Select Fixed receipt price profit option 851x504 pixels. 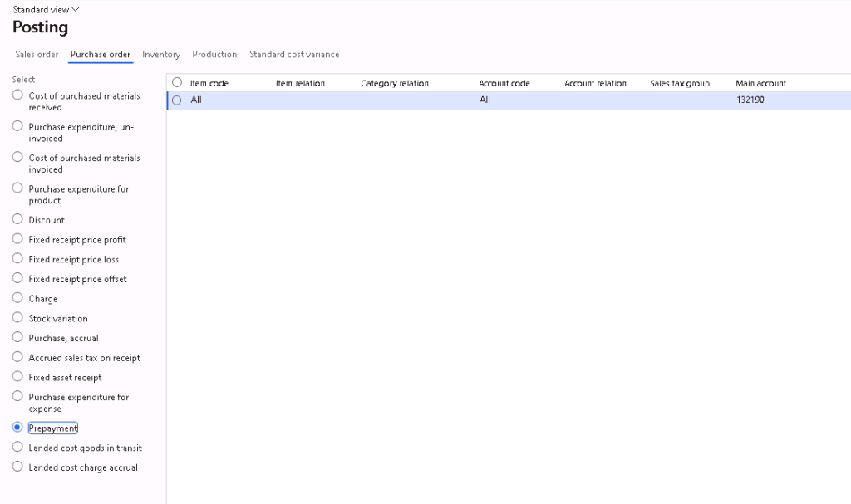click(17, 239)
